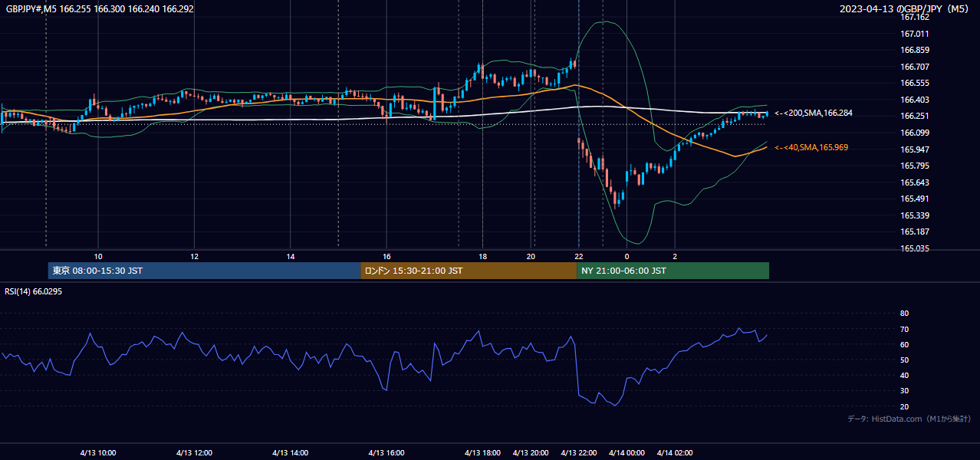The width and height of the screenshot is (980, 460).
Task: Click price level 166.099 on the axis
Action: pos(915,133)
